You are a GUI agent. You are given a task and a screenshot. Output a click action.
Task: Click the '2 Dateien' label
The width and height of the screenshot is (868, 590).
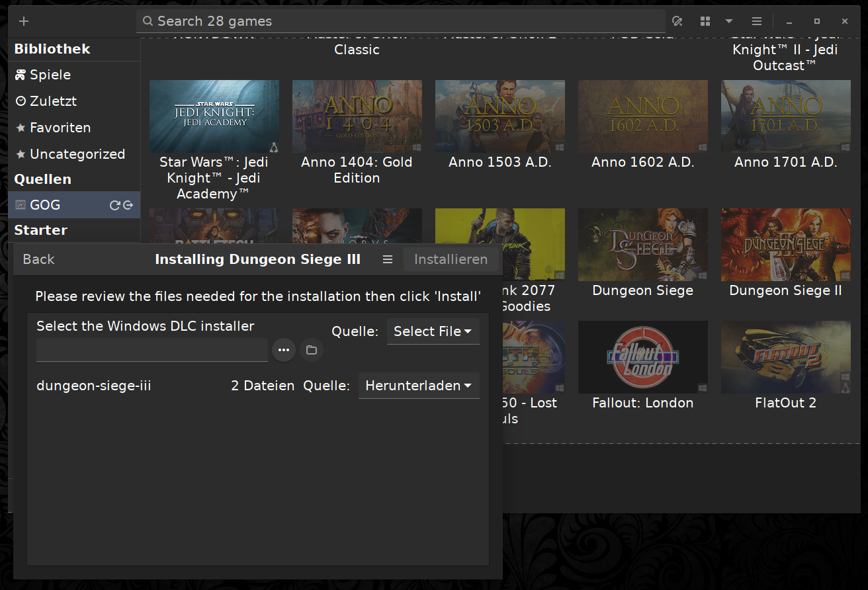pos(263,386)
